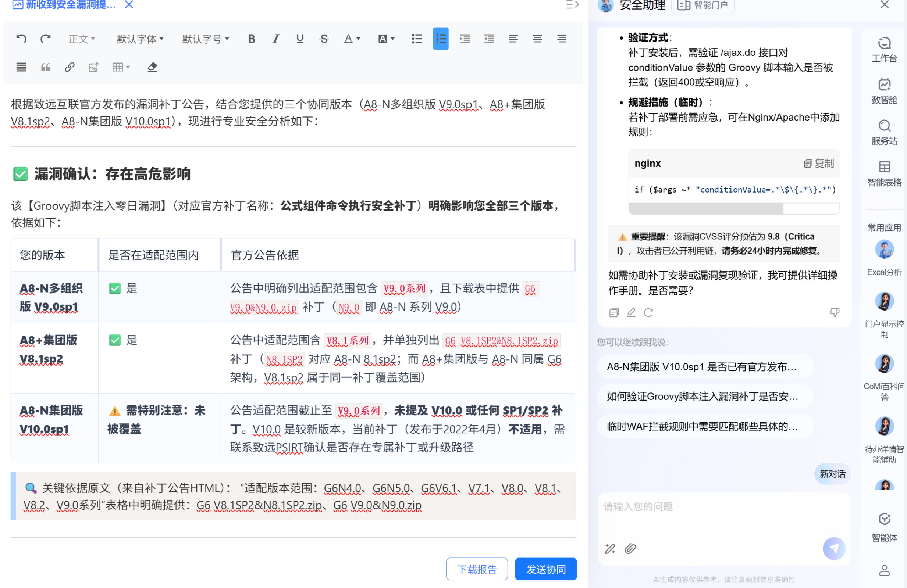Click the 发送协同 button
The image size is (907, 588).
[546, 569]
